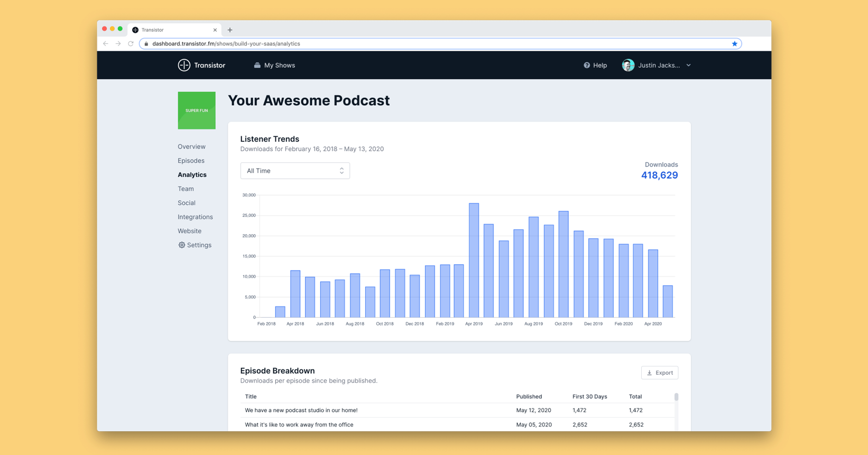Click the Help question mark icon
The image size is (868, 455).
tap(587, 66)
